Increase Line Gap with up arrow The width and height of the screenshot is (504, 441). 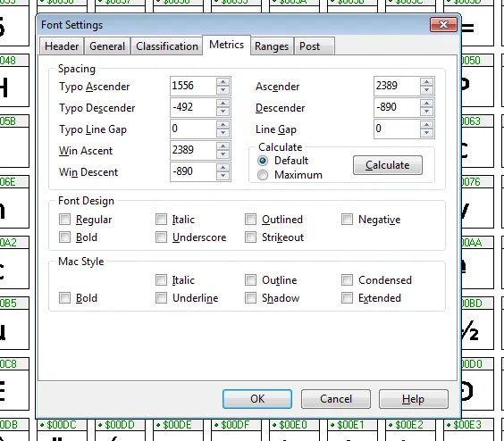426,125
